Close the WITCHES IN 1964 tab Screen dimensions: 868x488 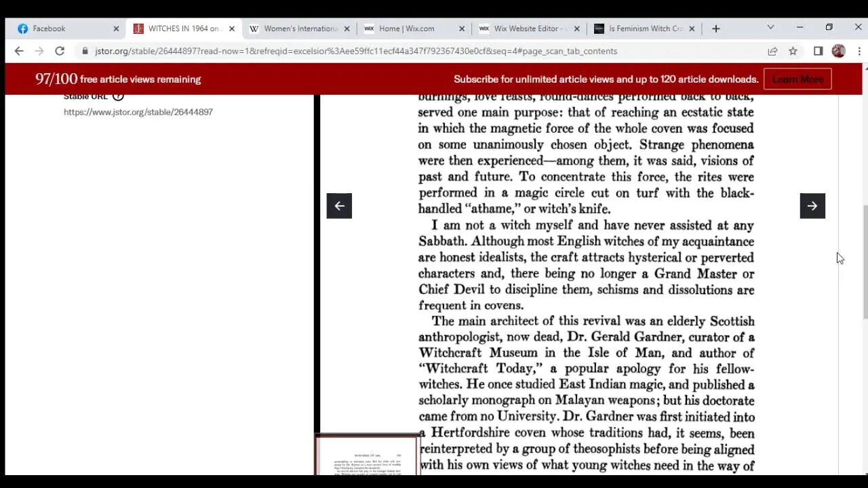231,28
